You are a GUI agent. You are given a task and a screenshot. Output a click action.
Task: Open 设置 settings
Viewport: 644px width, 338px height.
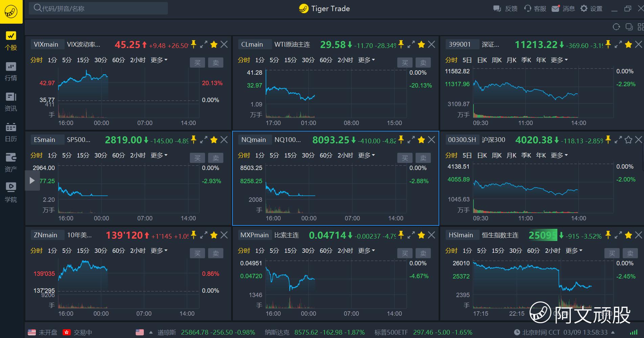click(x=592, y=9)
